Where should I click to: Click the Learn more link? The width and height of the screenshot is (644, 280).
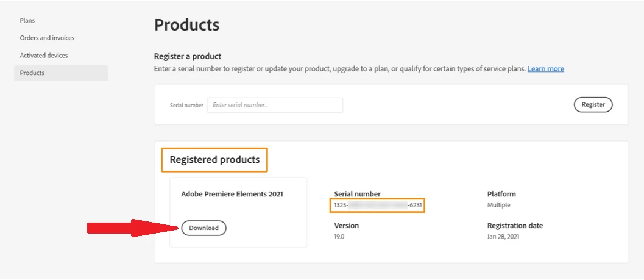tap(545, 69)
